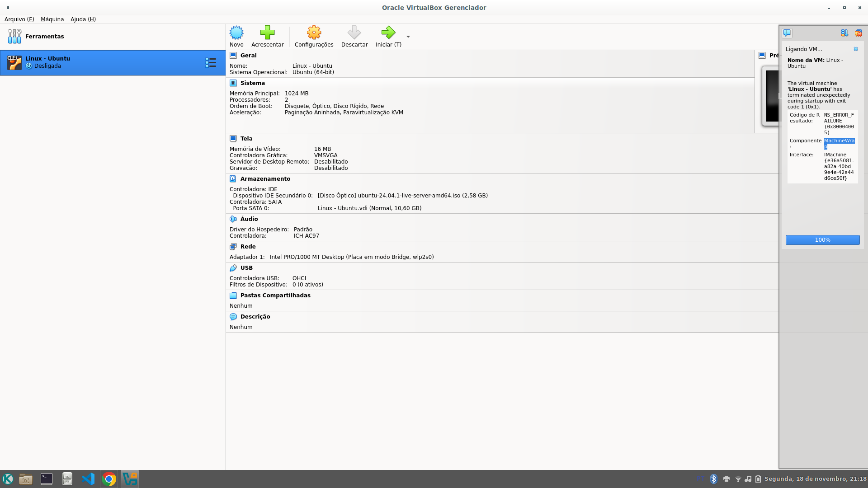Click the Sistema section icon
Viewport: 868px width, 488px height.
233,83
